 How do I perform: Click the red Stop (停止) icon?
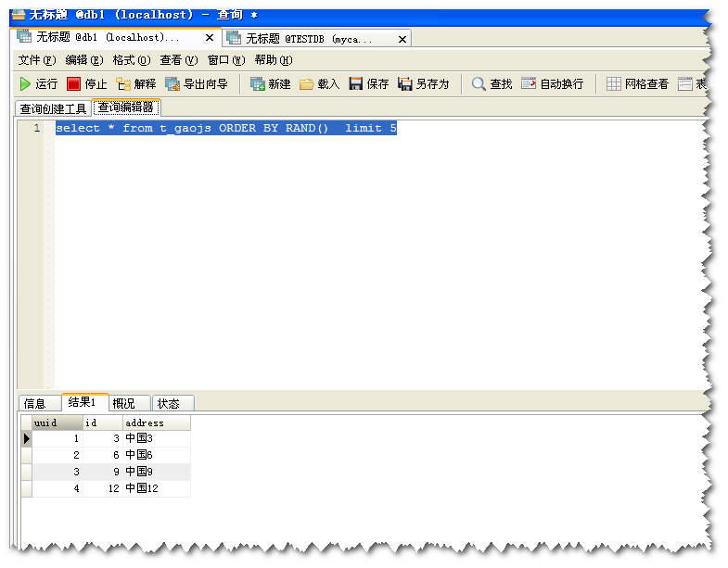pyautogui.click(x=73, y=84)
